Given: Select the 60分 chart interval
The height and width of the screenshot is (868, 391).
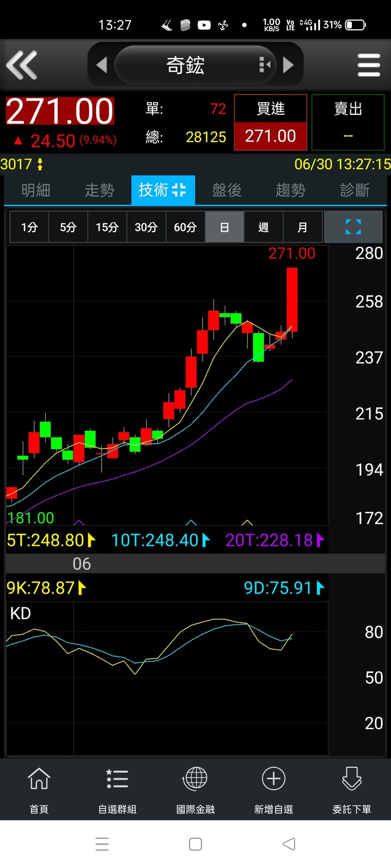Looking at the screenshot, I should point(185,227).
